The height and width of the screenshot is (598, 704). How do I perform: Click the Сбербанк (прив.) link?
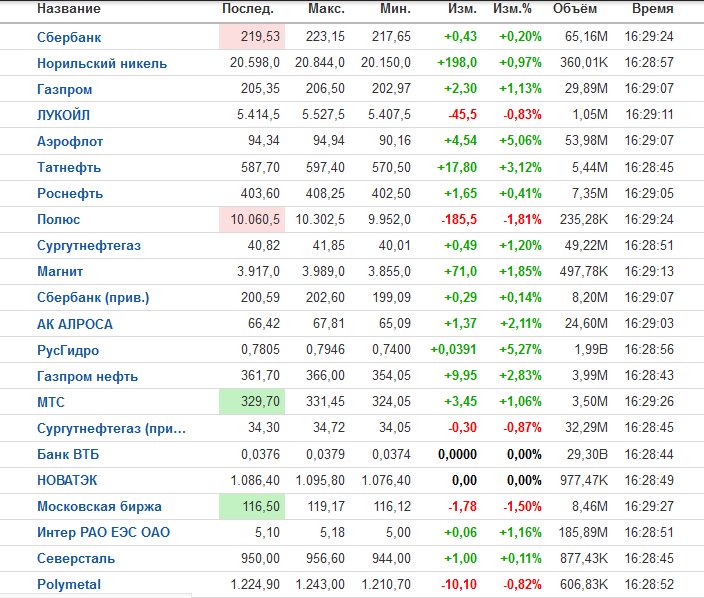pyautogui.click(x=93, y=298)
